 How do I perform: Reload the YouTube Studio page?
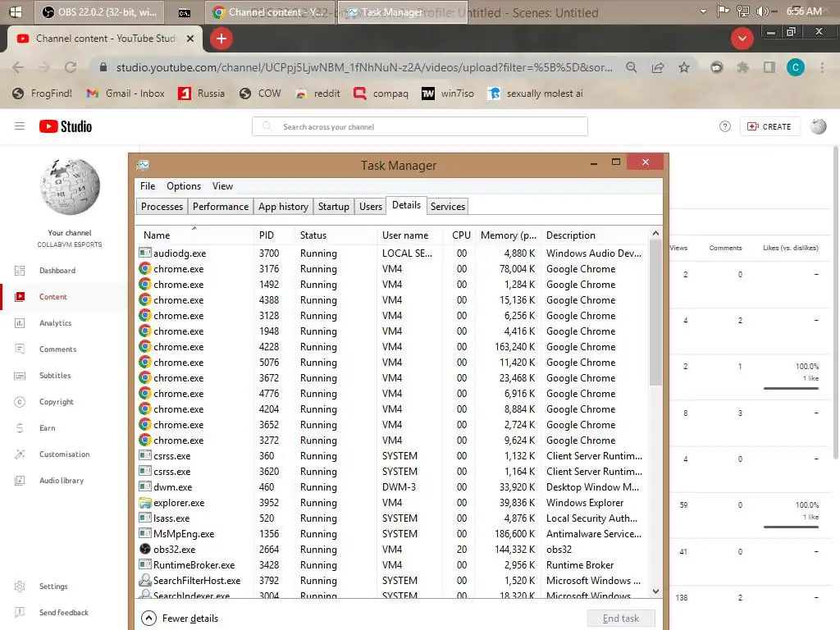tap(71, 67)
